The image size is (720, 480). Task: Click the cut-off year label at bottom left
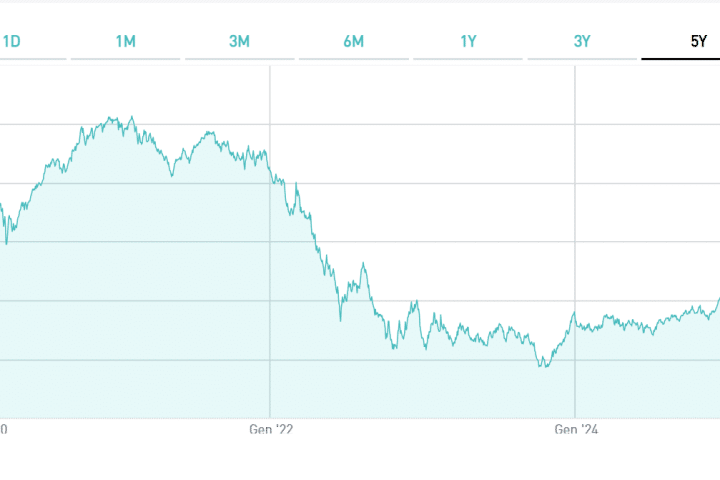click(x=4, y=430)
